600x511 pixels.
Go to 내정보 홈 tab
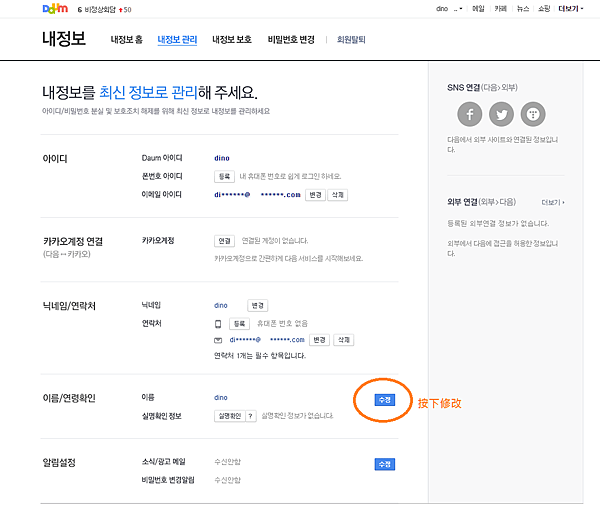[x=127, y=39]
